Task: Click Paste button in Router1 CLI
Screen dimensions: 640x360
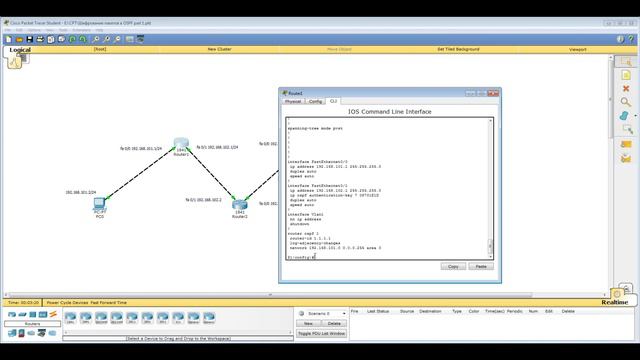Action: pos(481,267)
